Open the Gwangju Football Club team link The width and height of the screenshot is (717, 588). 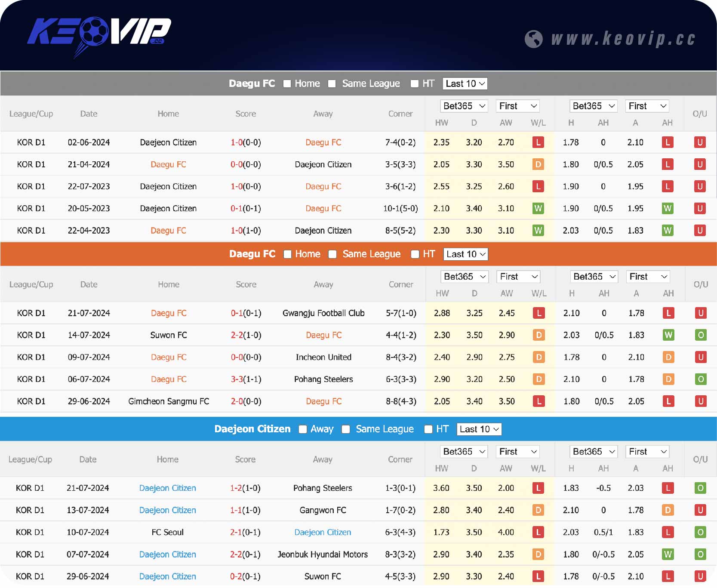point(323,313)
